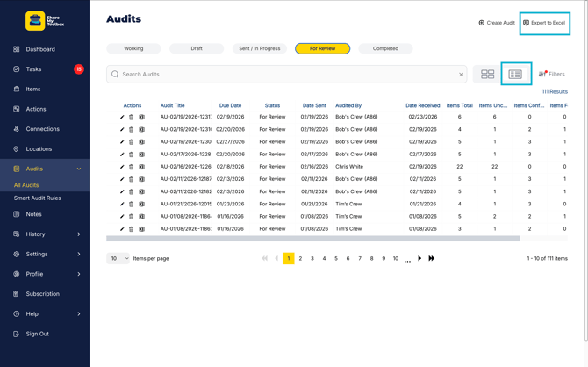Go to results page 10
This screenshot has width=588, height=367.
(396, 258)
